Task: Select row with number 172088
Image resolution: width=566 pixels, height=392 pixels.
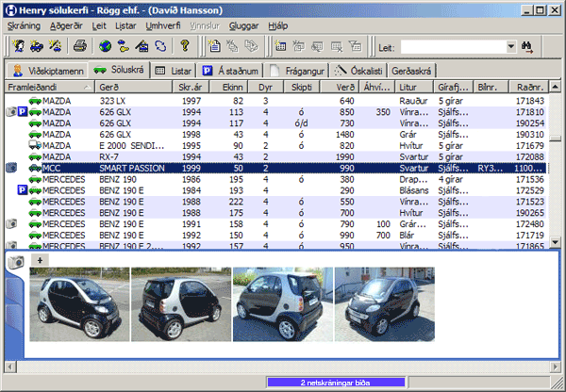Action: coord(276,156)
